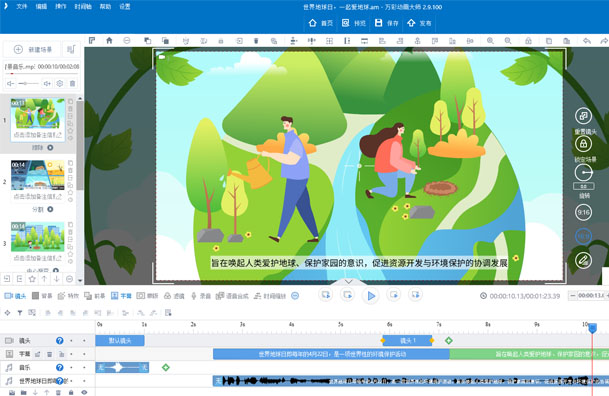Click the ruler corner icon in canvas toolbar
609x396 pixels.
click(92, 40)
